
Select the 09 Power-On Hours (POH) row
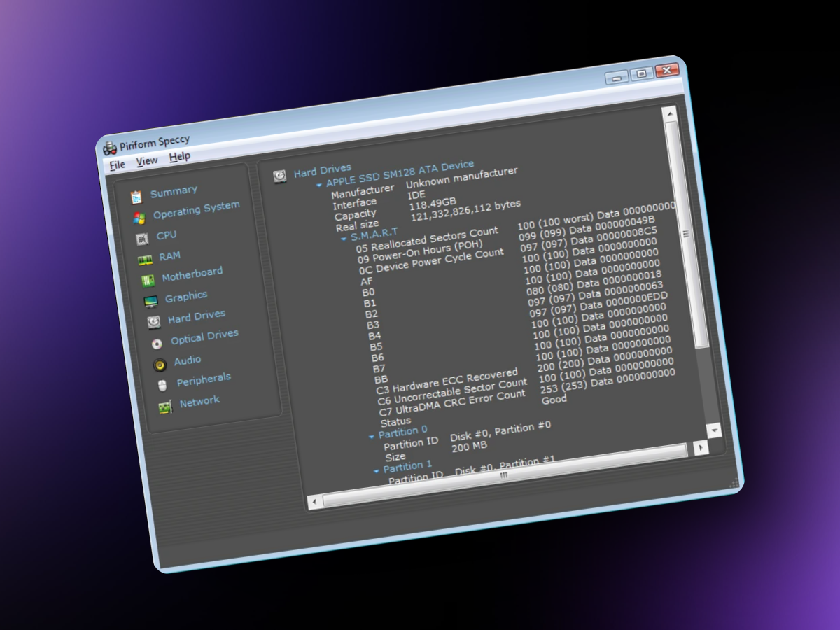click(x=419, y=251)
